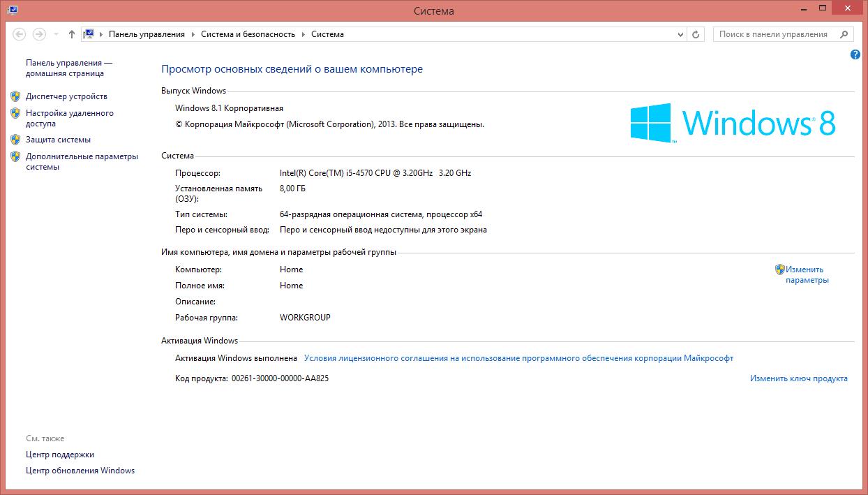Expand arrow after Система и безопасность breadcrumb
868x495 pixels.
click(x=304, y=34)
